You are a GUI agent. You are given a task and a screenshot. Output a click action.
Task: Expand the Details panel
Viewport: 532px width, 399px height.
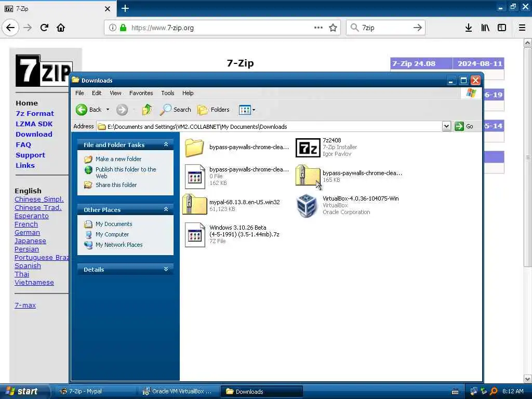tap(166, 269)
